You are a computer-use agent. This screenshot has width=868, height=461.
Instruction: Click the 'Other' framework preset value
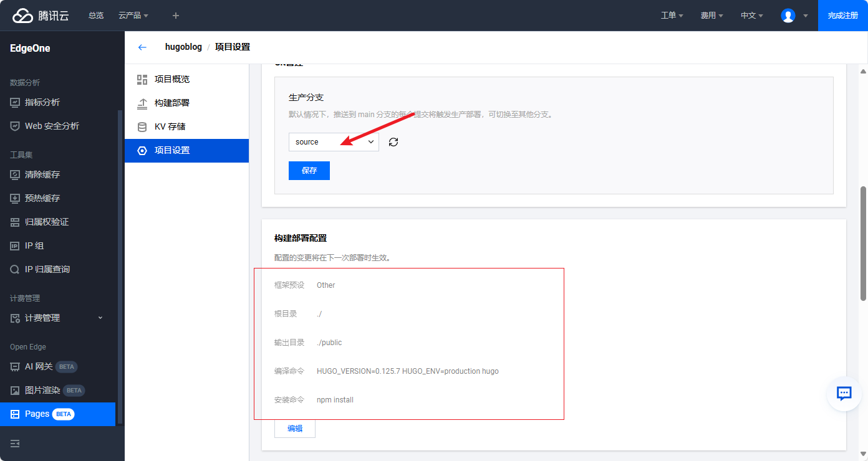click(326, 285)
